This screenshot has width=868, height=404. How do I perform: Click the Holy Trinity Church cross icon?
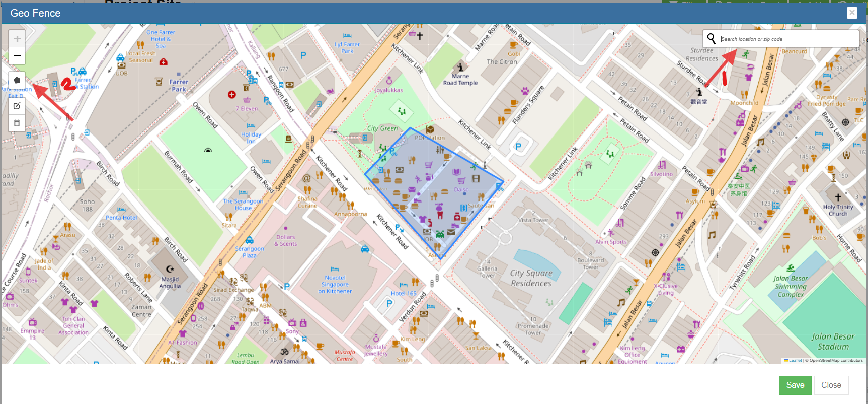pyautogui.click(x=838, y=197)
